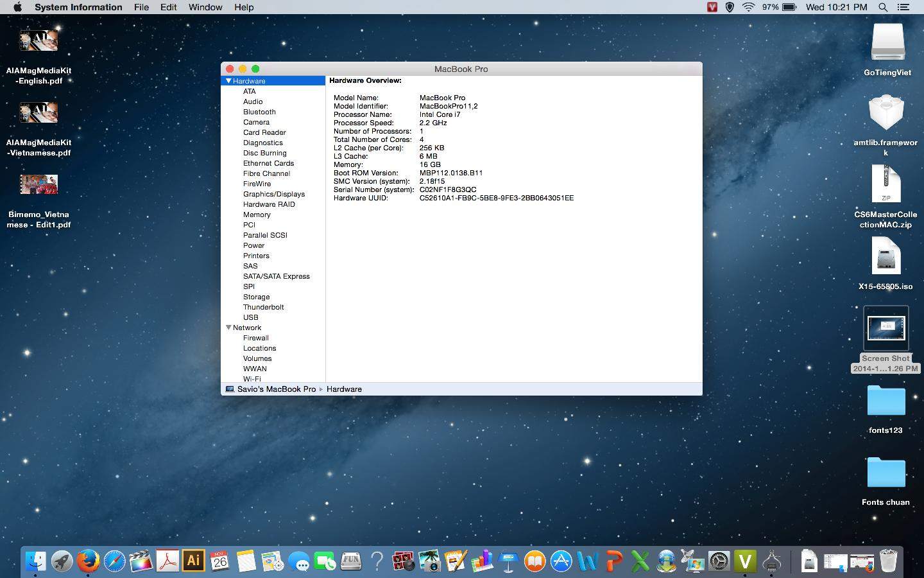924x578 pixels.
Task: Select Ethernet Cards in the sidebar
Action: (x=268, y=163)
